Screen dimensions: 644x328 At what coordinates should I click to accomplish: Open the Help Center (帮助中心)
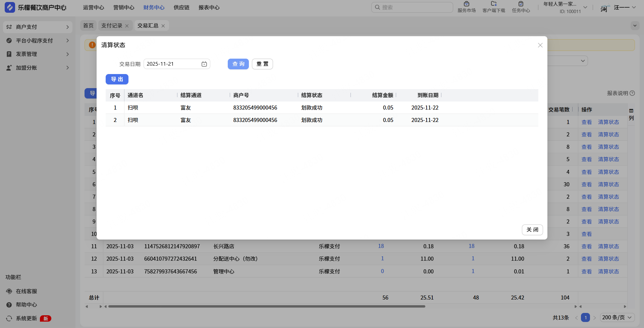pos(26,305)
